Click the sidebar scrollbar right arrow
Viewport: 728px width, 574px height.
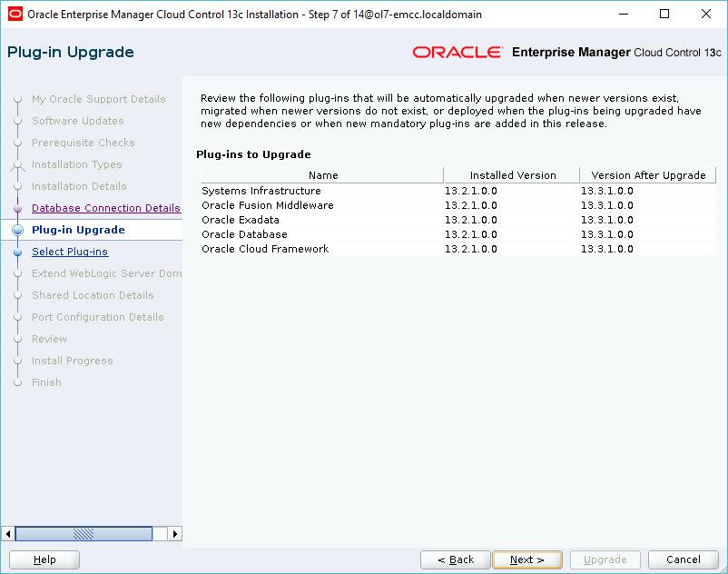click(x=175, y=534)
